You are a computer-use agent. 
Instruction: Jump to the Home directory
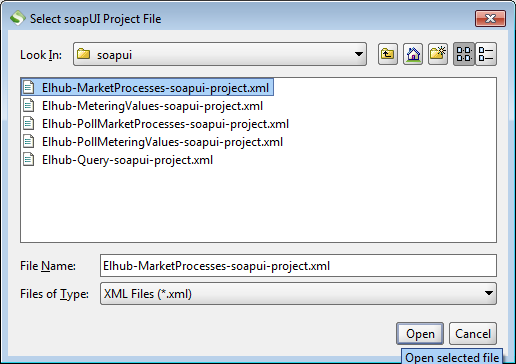tap(413, 54)
